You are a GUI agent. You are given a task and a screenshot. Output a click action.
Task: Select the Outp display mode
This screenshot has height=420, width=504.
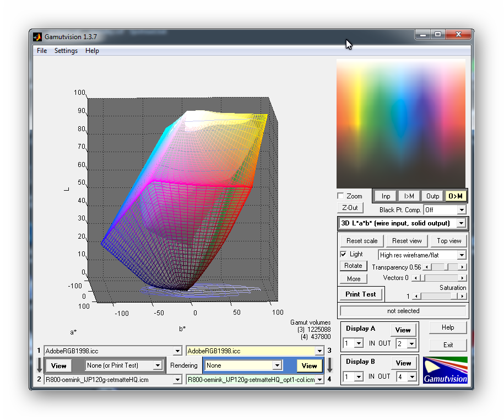point(432,196)
